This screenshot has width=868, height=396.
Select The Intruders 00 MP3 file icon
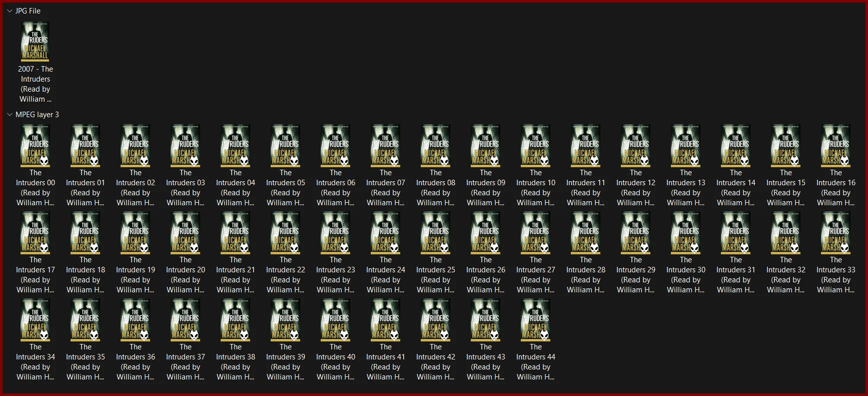coord(36,146)
